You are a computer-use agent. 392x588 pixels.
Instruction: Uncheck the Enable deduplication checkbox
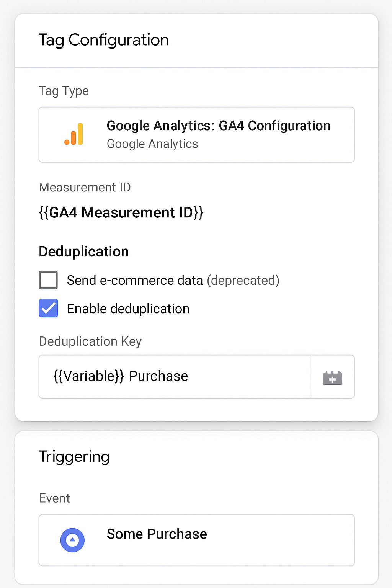pos(49,309)
